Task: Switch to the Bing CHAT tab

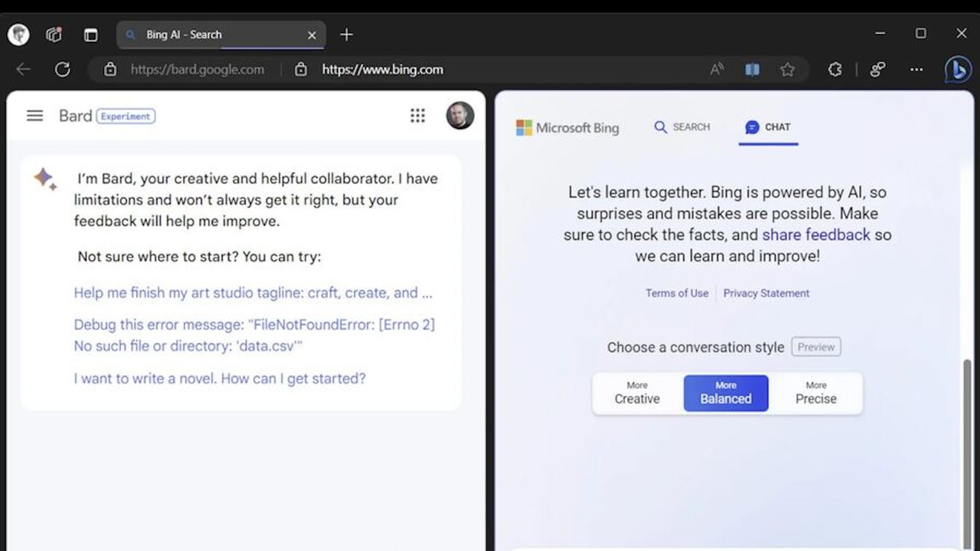Action: [x=768, y=127]
